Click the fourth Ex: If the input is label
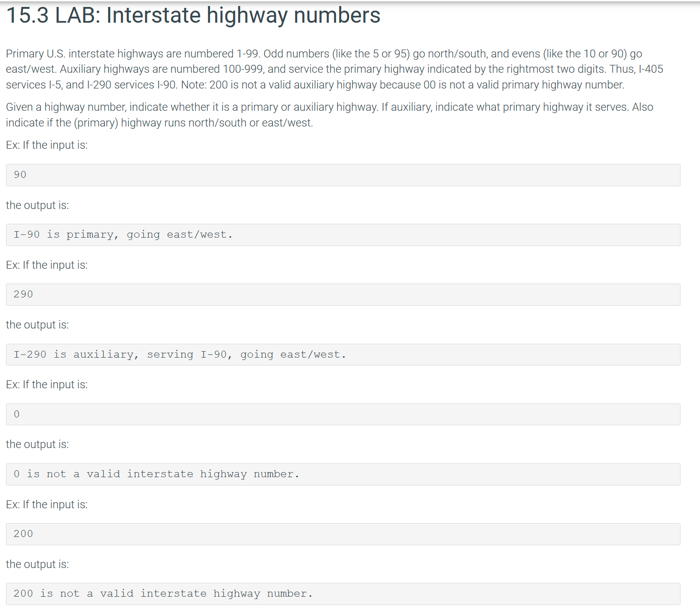The width and height of the screenshot is (700, 612). 46,504
